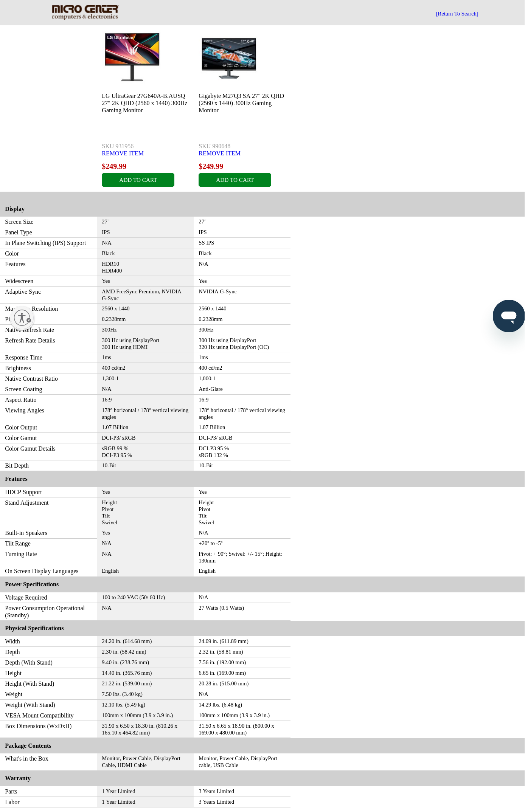Click the Adaptive Sync row label
The image size is (525, 812).
point(23,292)
